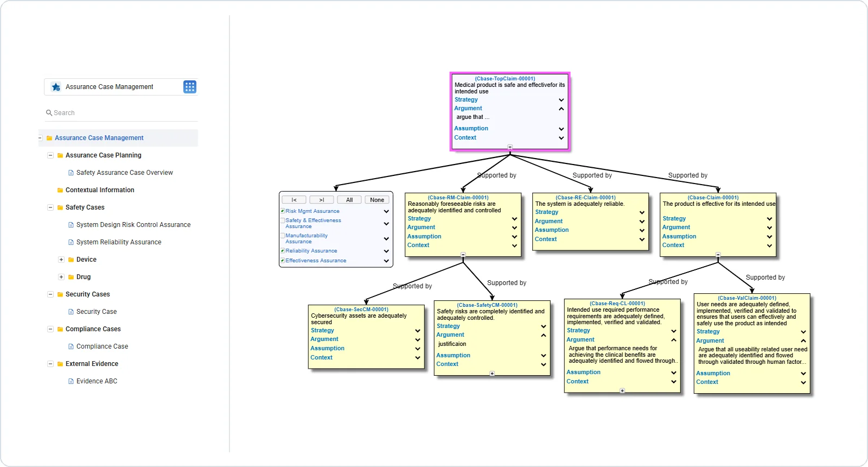Expand the Drug folder in the tree
The image size is (868, 467).
click(x=61, y=277)
